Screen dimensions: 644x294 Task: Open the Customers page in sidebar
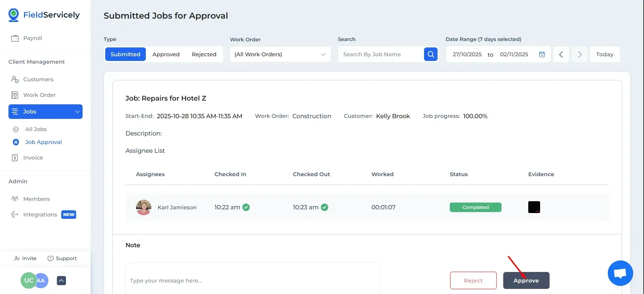click(x=38, y=79)
